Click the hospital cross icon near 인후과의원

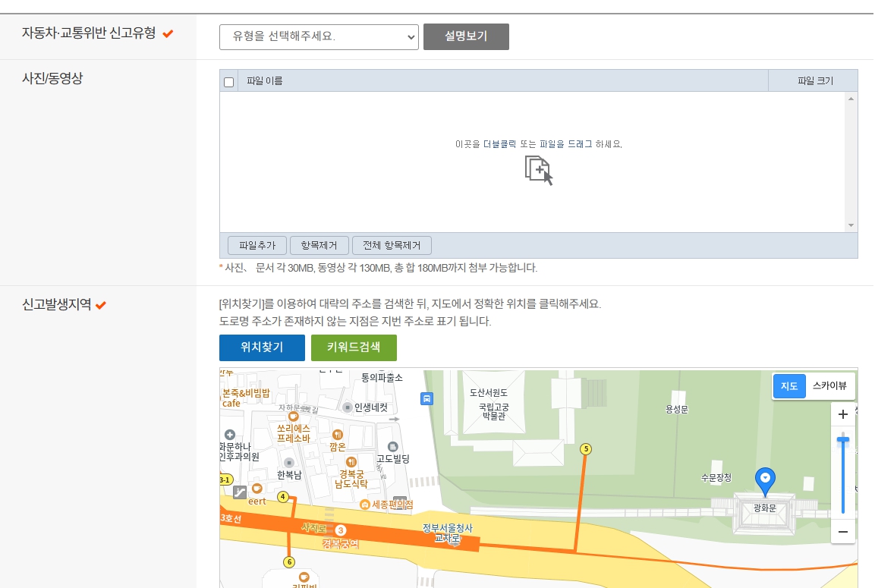click(x=229, y=435)
